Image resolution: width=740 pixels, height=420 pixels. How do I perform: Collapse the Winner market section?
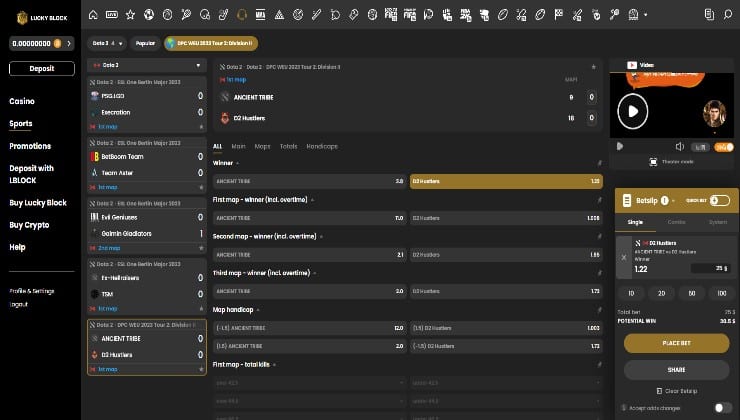tap(237, 164)
